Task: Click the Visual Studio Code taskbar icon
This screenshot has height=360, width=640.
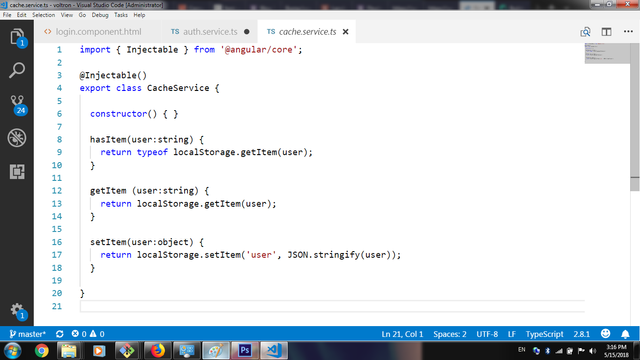Action: [x=274, y=351]
